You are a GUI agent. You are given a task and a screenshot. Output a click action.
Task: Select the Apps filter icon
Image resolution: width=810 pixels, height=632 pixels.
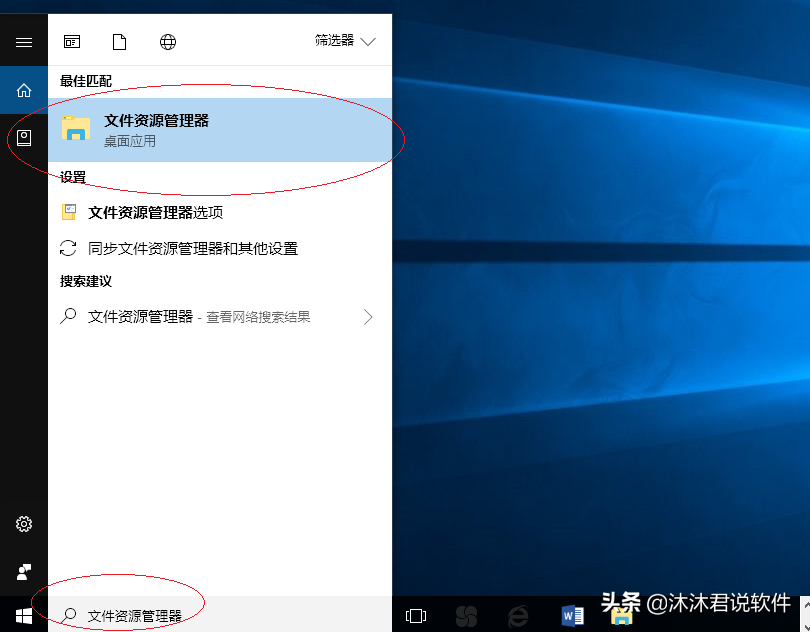pos(71,41)
